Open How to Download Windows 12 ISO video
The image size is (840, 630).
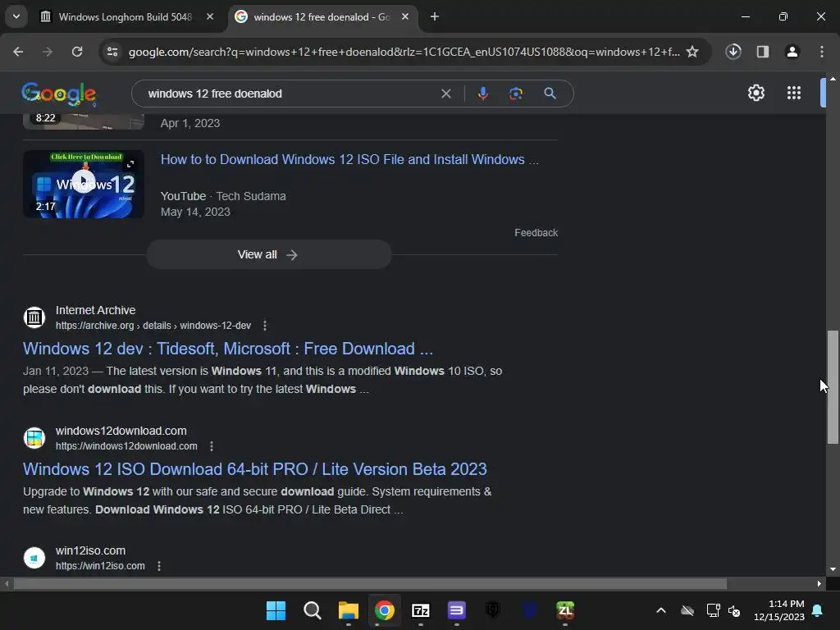coord(349,160)
